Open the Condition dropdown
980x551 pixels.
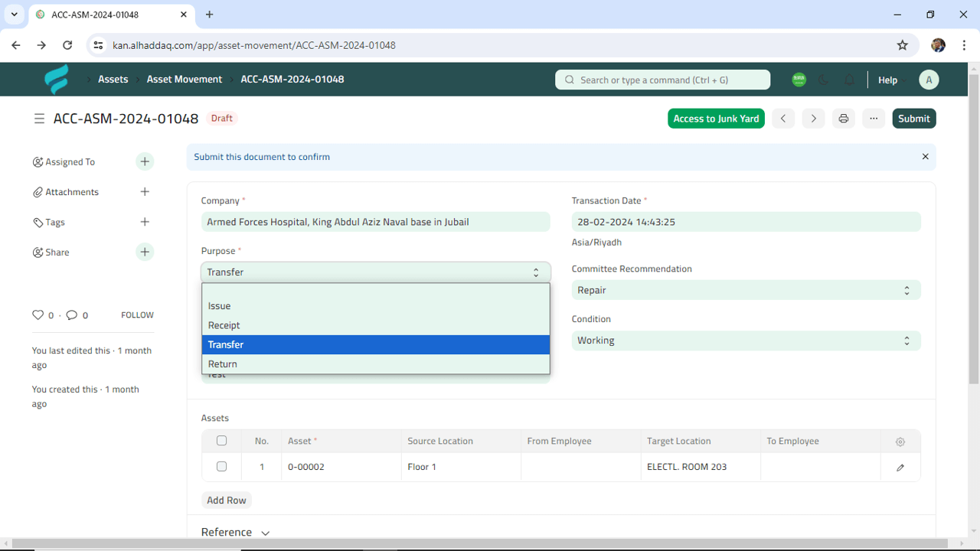click(x=746, y=341)
